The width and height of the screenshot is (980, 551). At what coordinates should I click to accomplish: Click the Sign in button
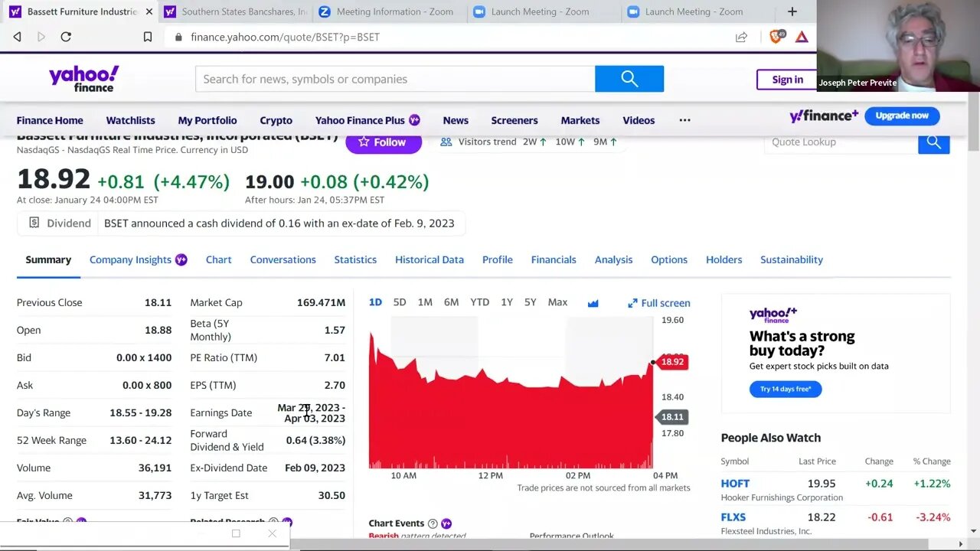click(x=787, y=80)
